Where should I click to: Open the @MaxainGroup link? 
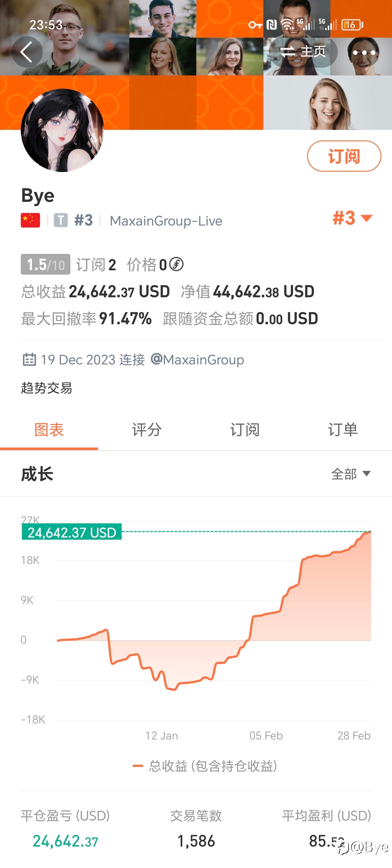click(197, 360)
